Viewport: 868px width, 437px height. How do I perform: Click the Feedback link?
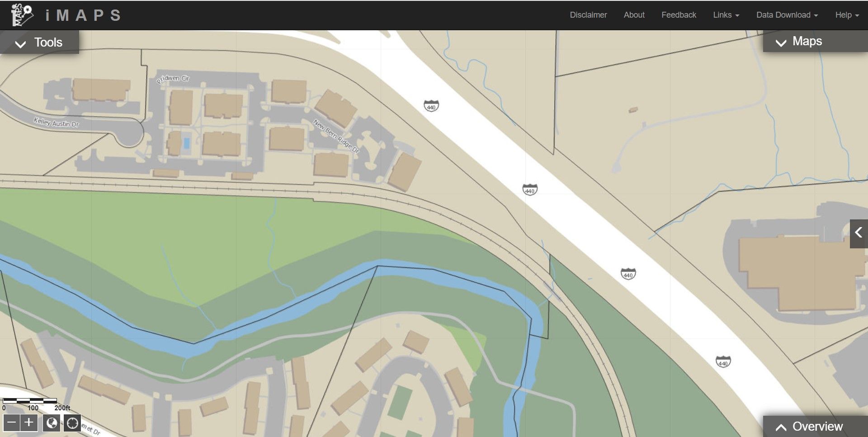pyautogui.click(x=679, y=15)
